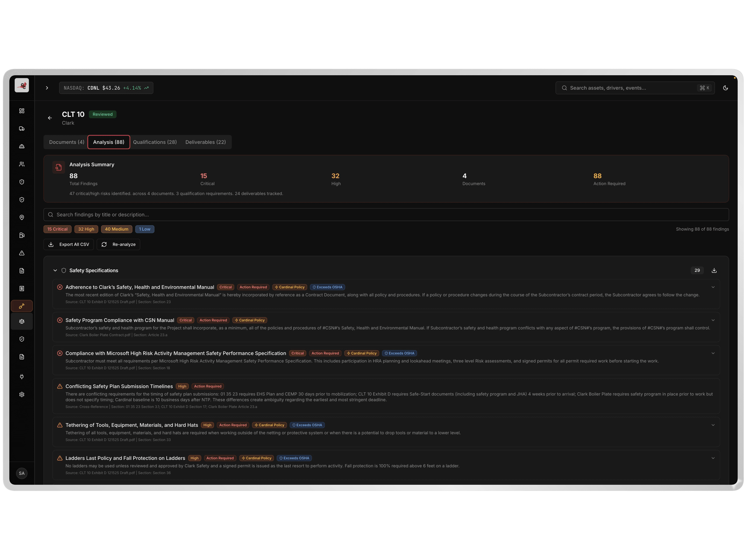This screenshot has width=747, height=560.
Task: Click the back arrow beside CLT 10
Action: click(x=50, y=118)
